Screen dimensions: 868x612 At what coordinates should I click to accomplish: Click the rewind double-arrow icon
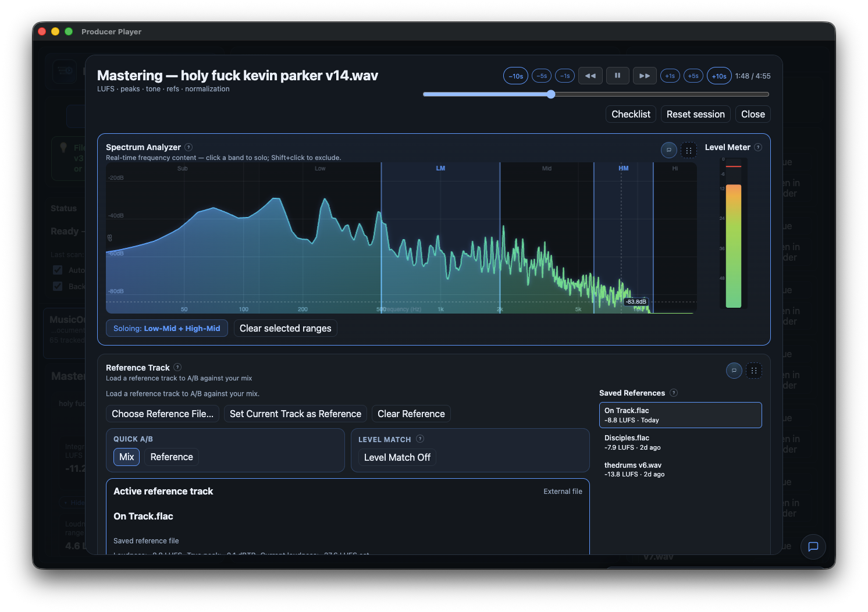point(590,76)
